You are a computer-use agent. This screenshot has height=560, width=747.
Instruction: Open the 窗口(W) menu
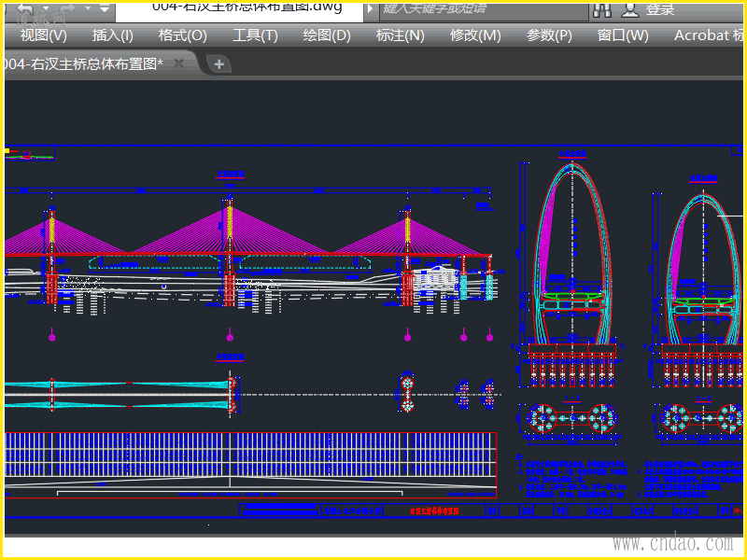point(623,35)
